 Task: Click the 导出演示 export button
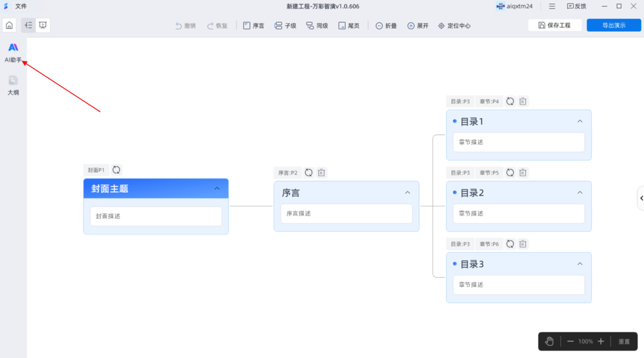point(613,25)
